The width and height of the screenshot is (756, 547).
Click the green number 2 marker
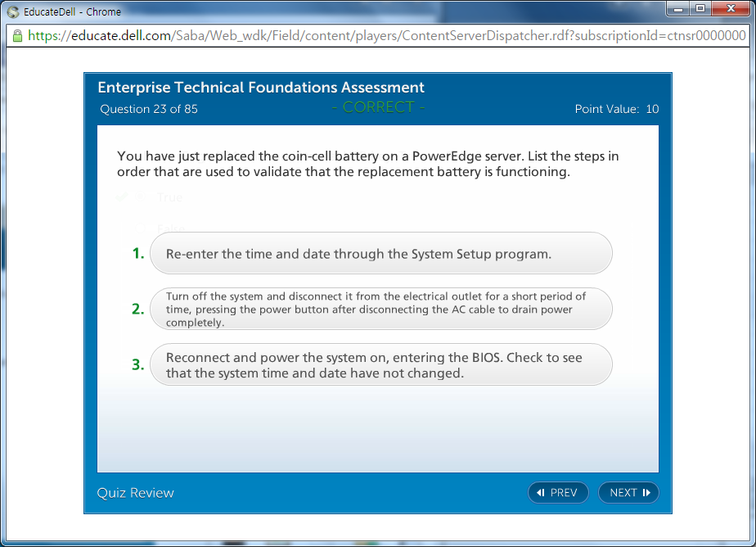pyautogui.click(x=138, y=309)
